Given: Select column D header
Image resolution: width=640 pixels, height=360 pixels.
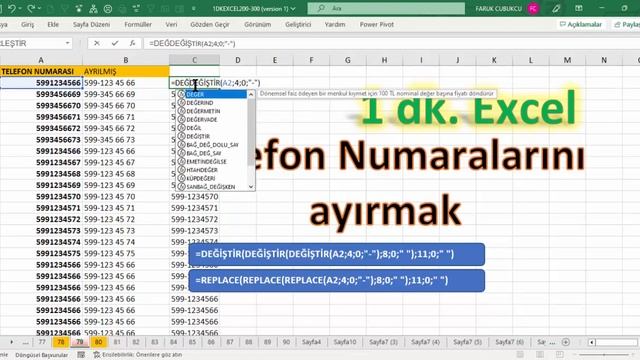Looking at the screenshot, I should (x=238, y=60).
